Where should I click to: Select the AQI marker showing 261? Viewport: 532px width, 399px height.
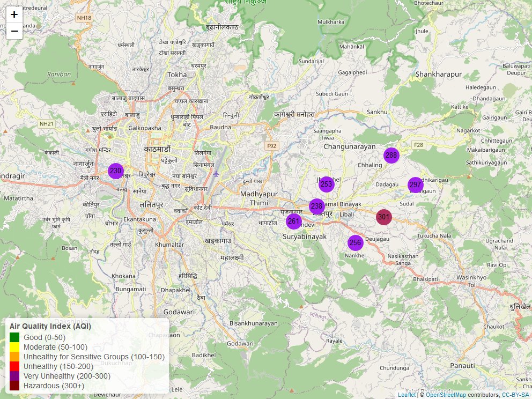[293, 221]
